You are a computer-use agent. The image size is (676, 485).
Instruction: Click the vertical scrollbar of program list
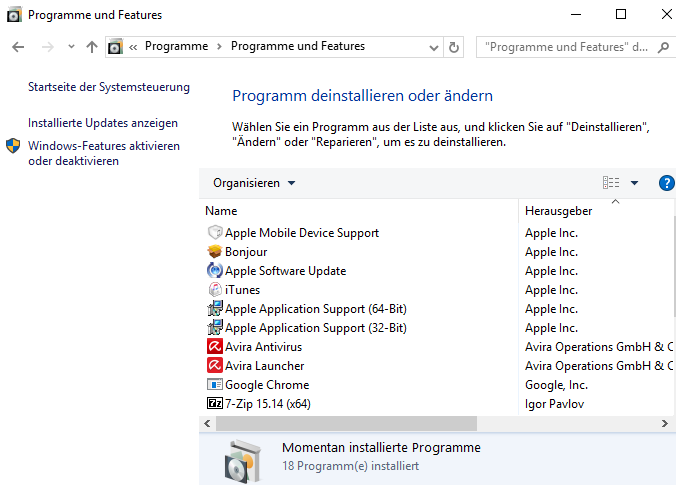point(674,267)
